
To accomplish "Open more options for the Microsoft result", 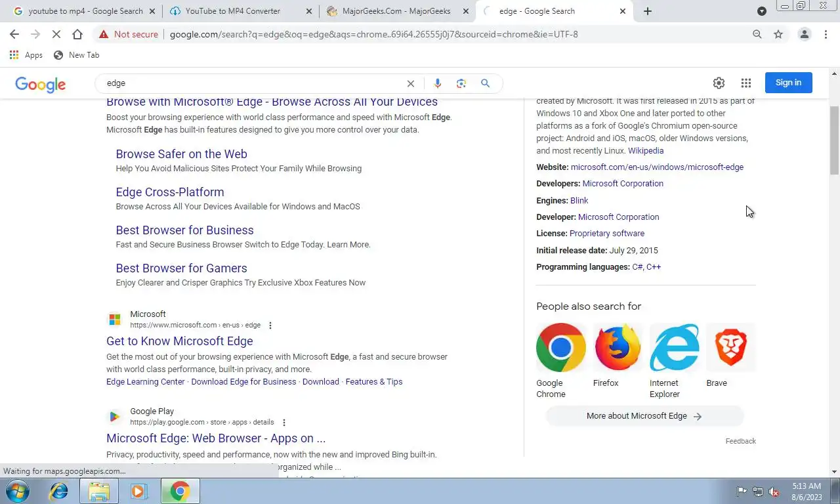I will click(270, 325).
